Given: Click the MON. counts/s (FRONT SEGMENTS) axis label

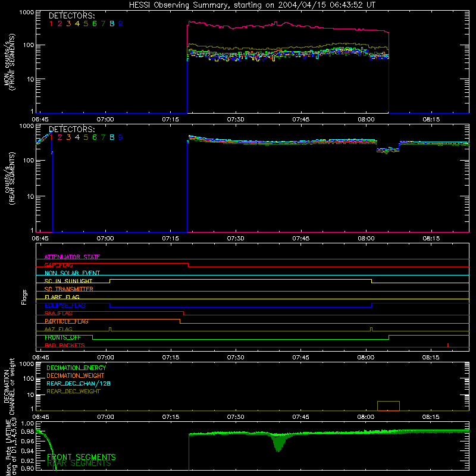Looking at the screenshot, I should (x=9, y=62).
